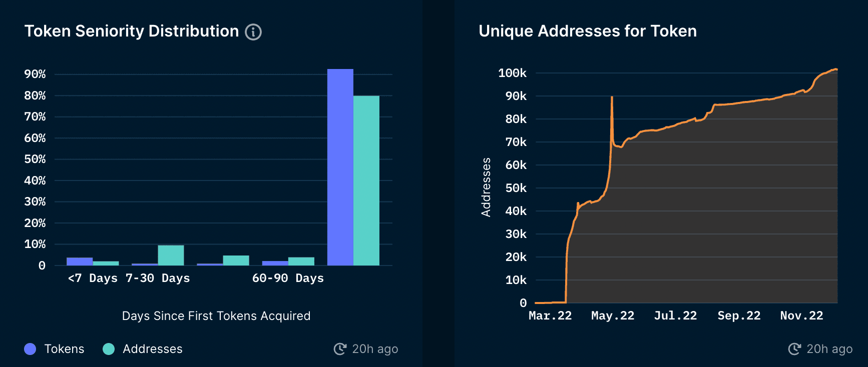The image size is (868, 367).
Task: Toggle the Tokens series via its blue legend dot
Action: pyautogui.click(x=30, y=349)
